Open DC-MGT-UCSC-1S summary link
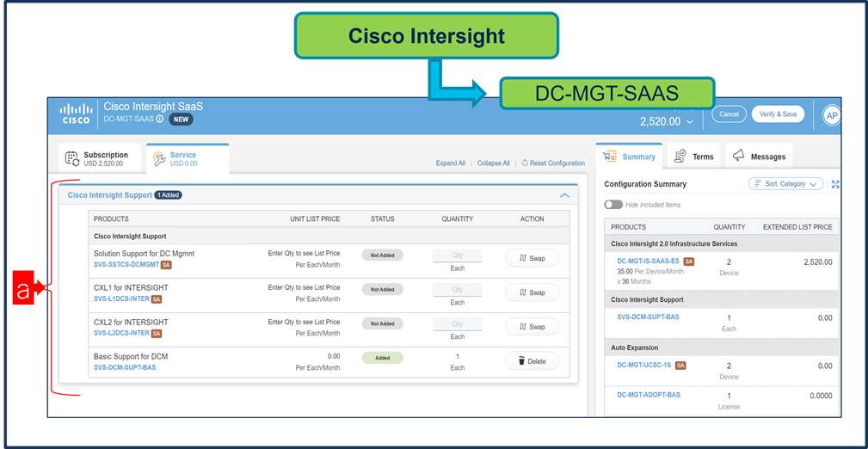This screenshot has width=868, height=449. click(644, 366)
